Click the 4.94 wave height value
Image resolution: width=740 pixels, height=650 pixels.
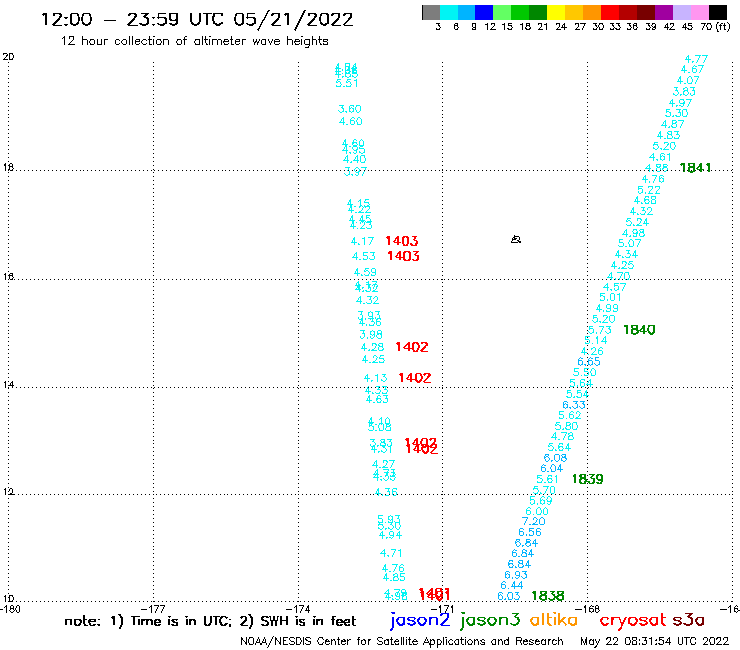(390, 535)
